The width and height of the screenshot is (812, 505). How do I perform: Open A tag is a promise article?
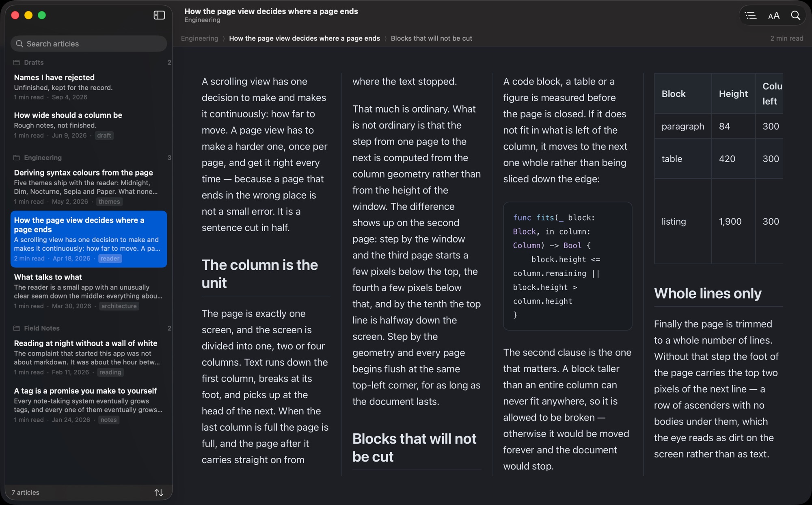pos(89,405)
